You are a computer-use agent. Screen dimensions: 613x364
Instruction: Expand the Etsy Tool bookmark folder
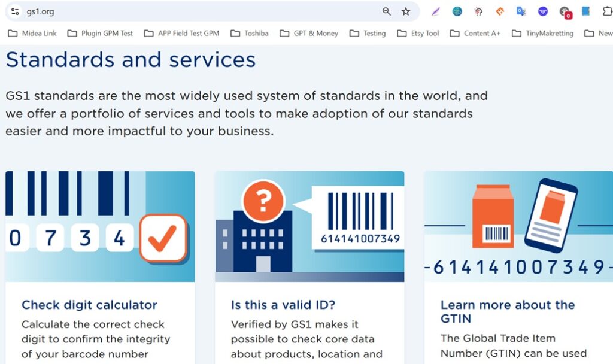(x=418, y=34)
